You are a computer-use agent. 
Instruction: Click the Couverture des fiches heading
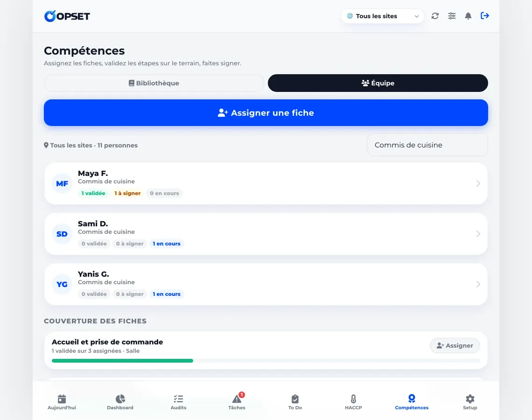click(95, 321)
